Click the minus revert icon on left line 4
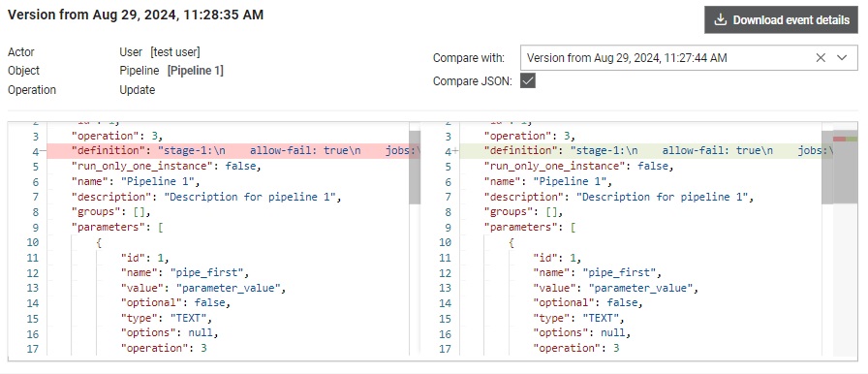868x374 pixels. coord(43,150)
